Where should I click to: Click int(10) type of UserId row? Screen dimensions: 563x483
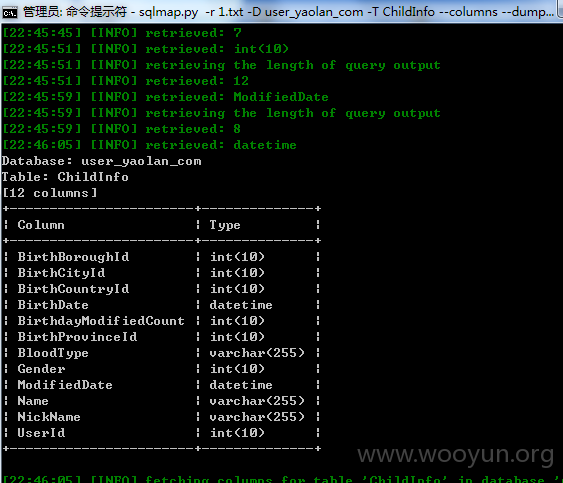click(x=237, y=433)
